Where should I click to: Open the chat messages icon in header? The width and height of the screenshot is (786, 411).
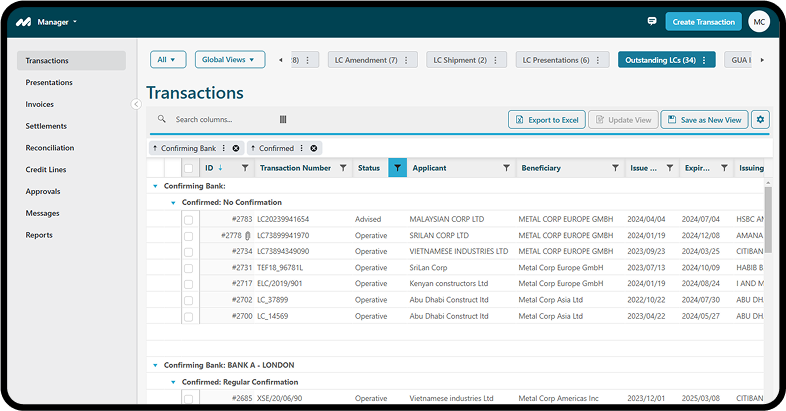[x=652, y=21]
